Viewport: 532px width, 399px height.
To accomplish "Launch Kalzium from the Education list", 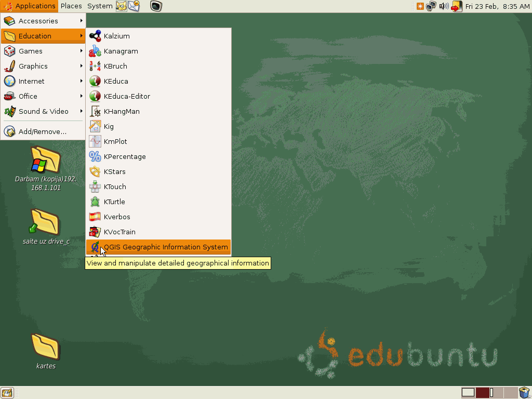I will (x=158, y=36).
